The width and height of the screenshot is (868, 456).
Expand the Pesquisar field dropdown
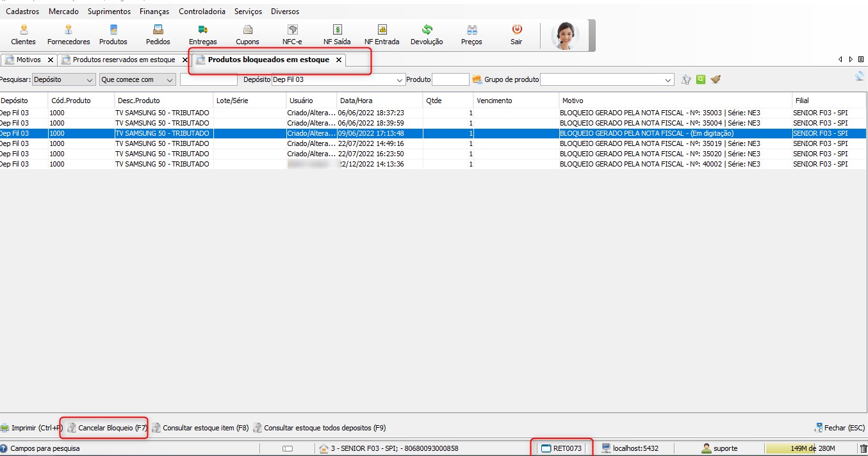90,80
